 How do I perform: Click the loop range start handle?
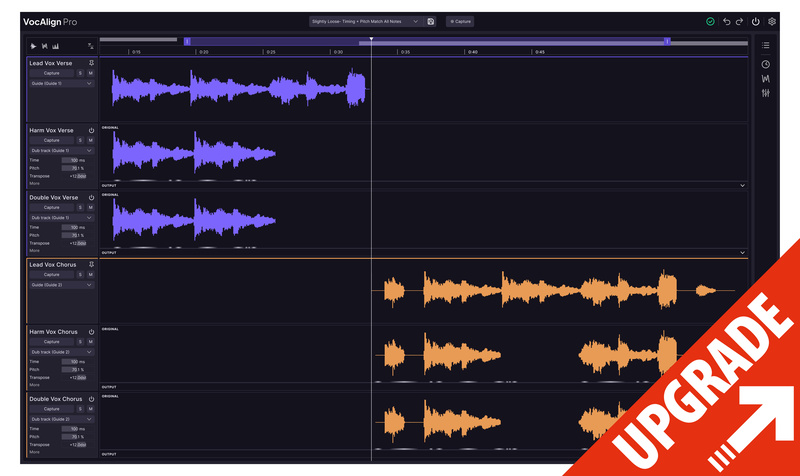pyautogui.click(x=187, y=41)
